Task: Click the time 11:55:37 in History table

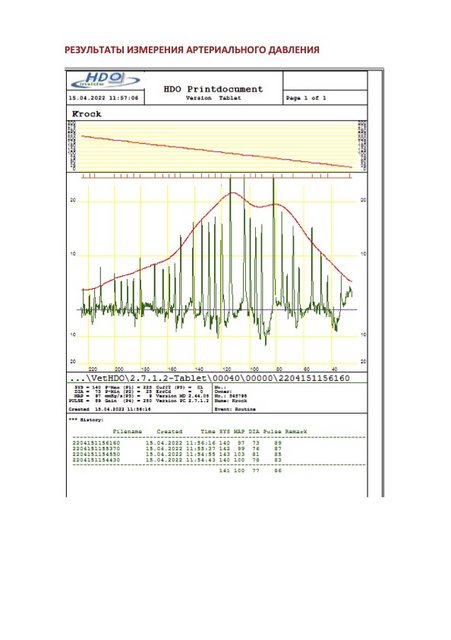Action: tap(201, 449)
